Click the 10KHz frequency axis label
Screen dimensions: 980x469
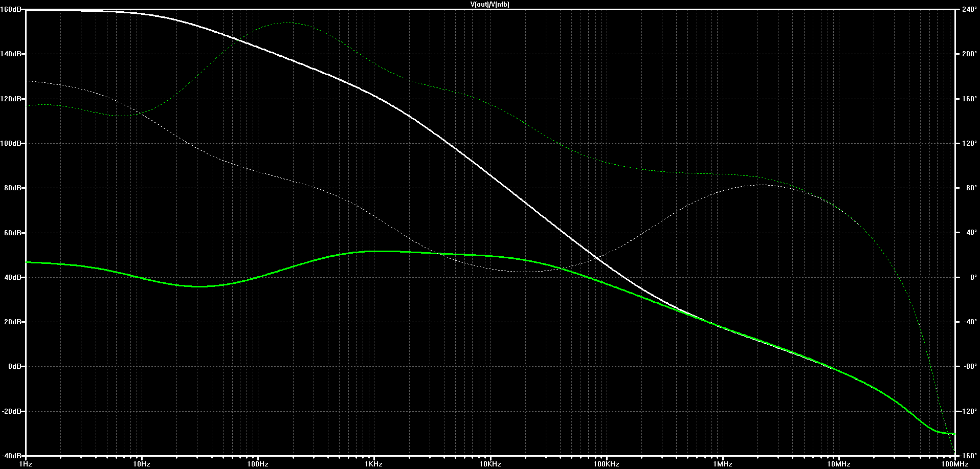490,464
